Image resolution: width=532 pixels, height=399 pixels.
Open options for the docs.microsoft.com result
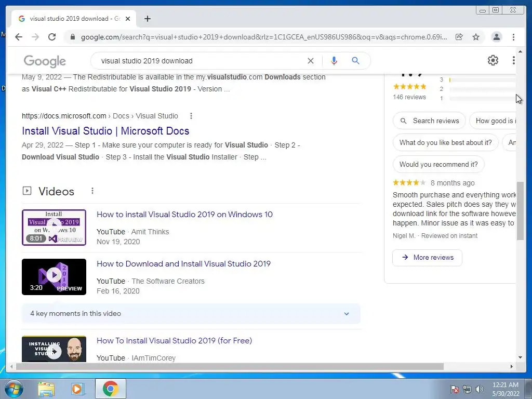191,116
